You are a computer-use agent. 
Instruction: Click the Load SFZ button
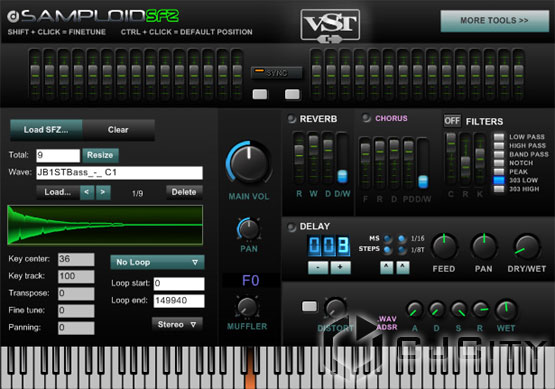[46, 130]
